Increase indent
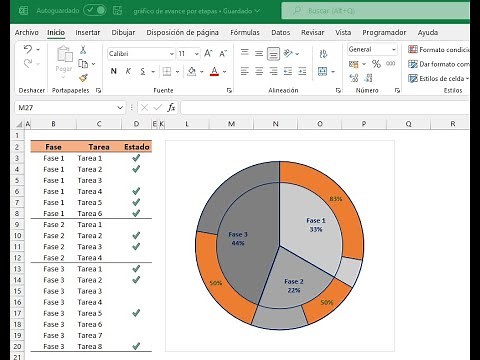The height and width of the screenshot is (360, 480). (x=302, y=71)
